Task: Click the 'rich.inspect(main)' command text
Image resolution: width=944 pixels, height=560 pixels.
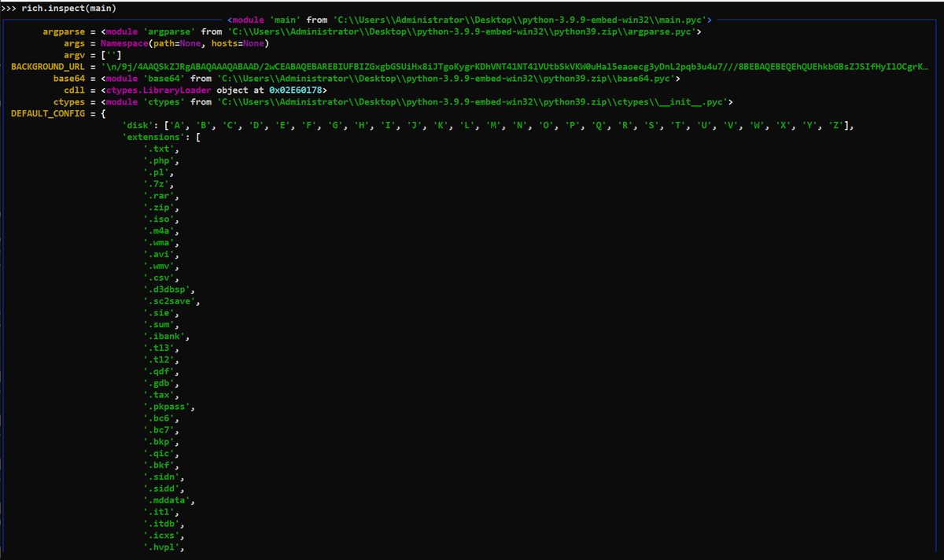Action: 69,8
